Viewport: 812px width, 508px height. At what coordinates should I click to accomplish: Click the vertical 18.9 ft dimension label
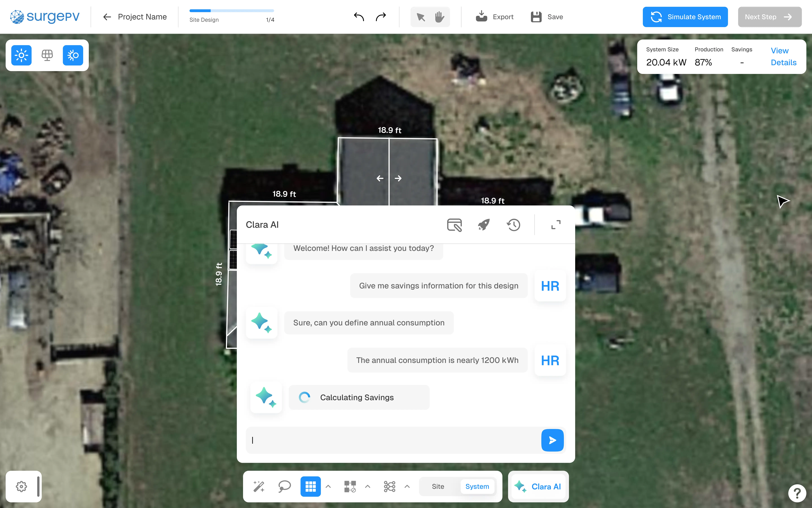[x=219, y=274]
